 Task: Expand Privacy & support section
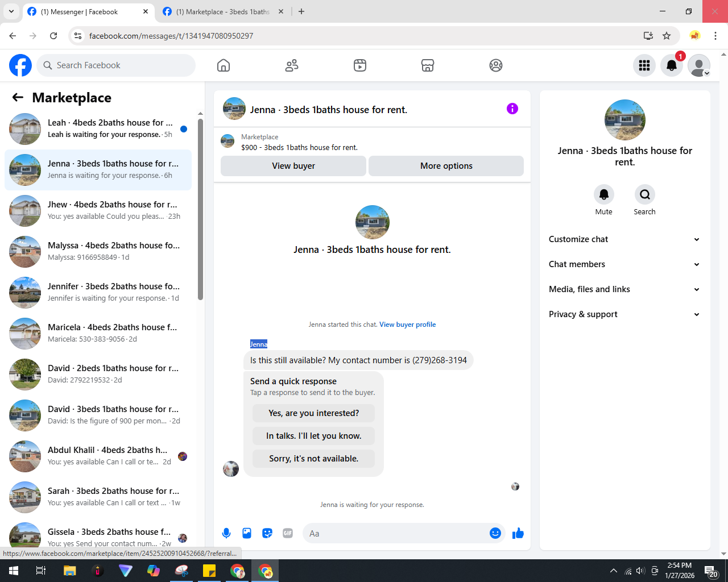tap(624, 314)
